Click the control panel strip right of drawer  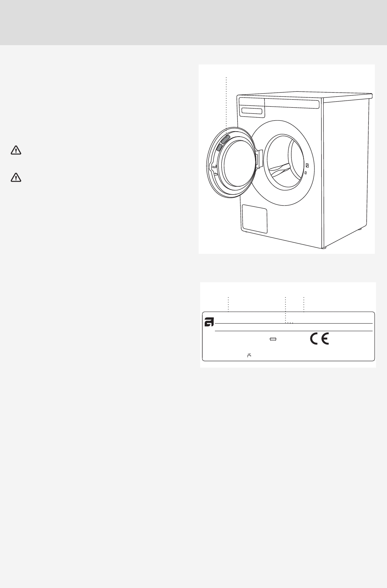pyautogui.click(x=292, y=103)
